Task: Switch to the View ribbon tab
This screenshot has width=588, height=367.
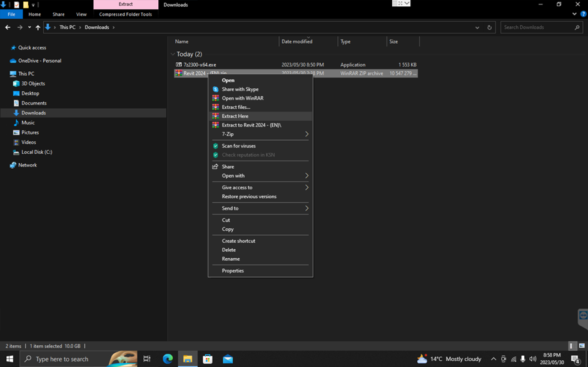Action: (81, 14)
